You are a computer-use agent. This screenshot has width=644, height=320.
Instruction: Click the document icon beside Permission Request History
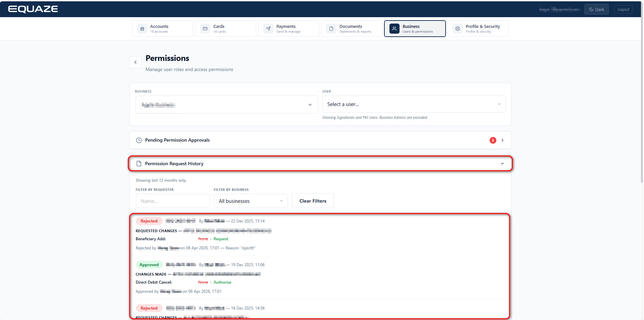pos(139,164)
